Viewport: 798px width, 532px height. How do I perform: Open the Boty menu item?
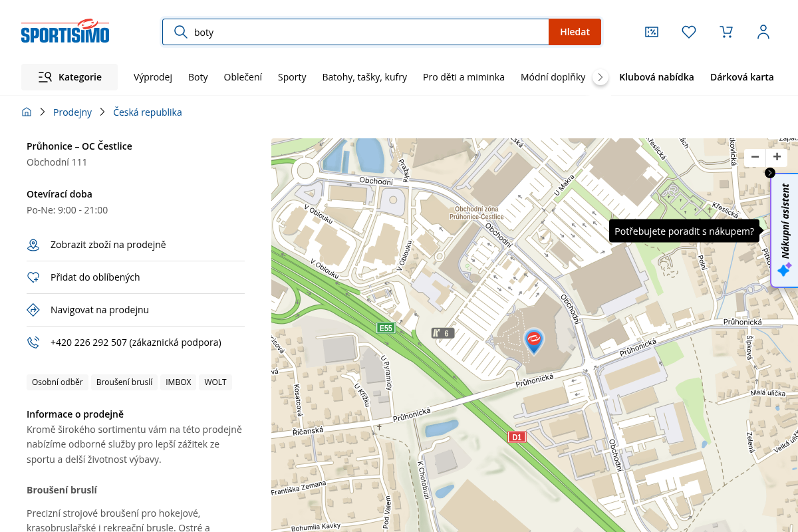[x=198, y=77]
